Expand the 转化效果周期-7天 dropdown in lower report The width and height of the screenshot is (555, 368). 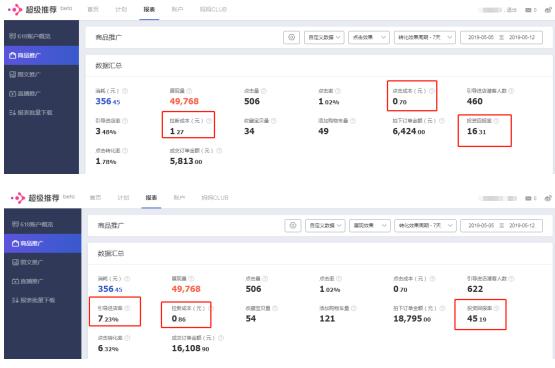coord(425,225)
